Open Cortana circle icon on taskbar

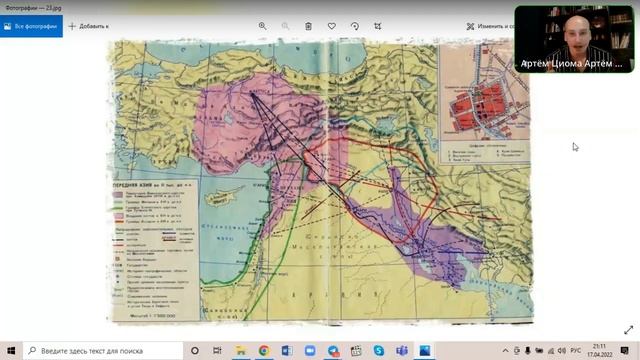tap(195, 351)
